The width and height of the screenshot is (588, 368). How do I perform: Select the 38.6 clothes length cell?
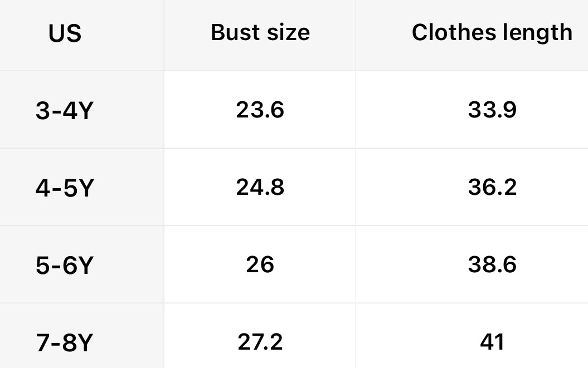(492, 264)
